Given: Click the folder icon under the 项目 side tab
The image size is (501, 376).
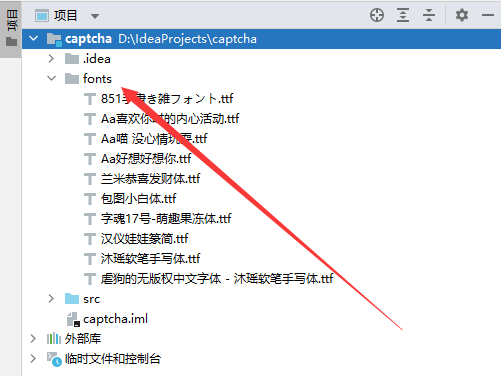Looking at the screenshot, I should 12,42.
